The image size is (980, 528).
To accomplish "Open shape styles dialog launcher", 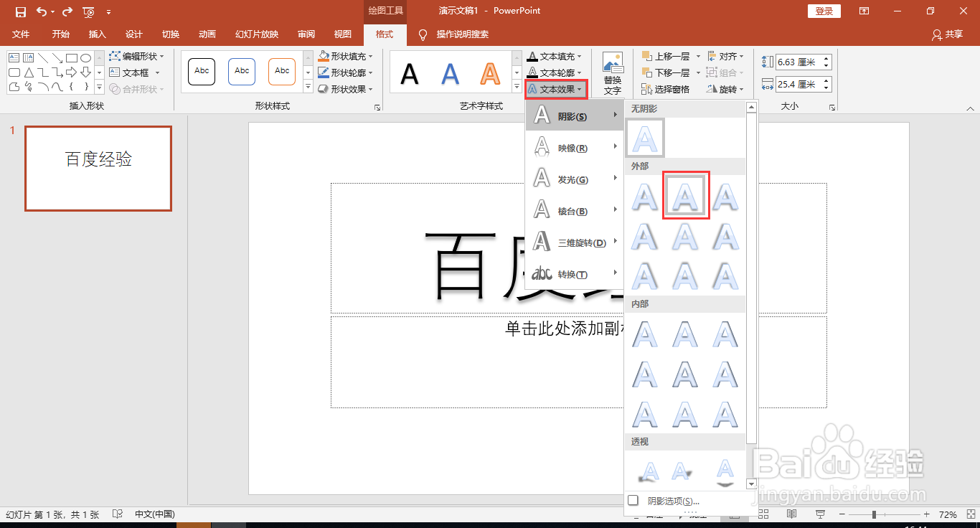I will click(x=377, y=107).
